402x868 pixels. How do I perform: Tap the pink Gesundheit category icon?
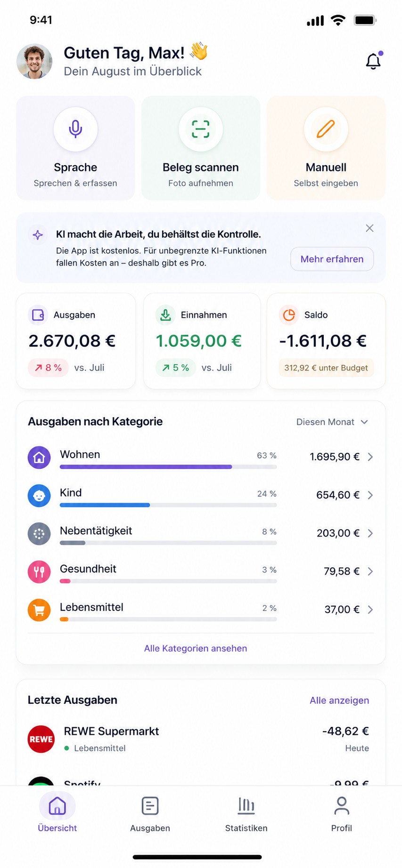pyautogui.click(x=39, y=571)
